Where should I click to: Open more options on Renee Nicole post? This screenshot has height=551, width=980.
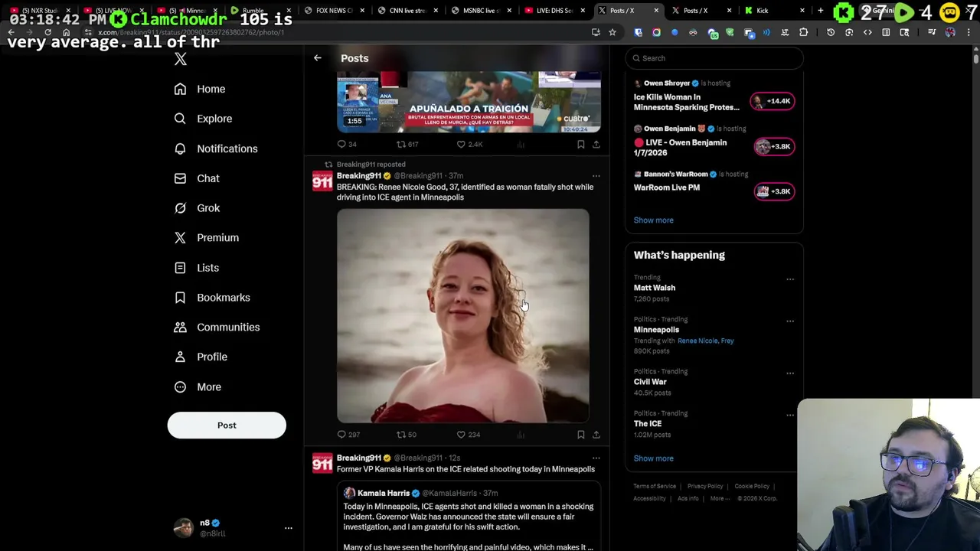tap(596, 176)
